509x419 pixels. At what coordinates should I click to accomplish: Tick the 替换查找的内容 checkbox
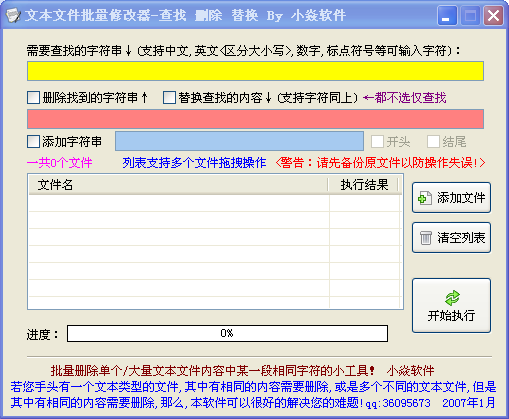(169, 98)
